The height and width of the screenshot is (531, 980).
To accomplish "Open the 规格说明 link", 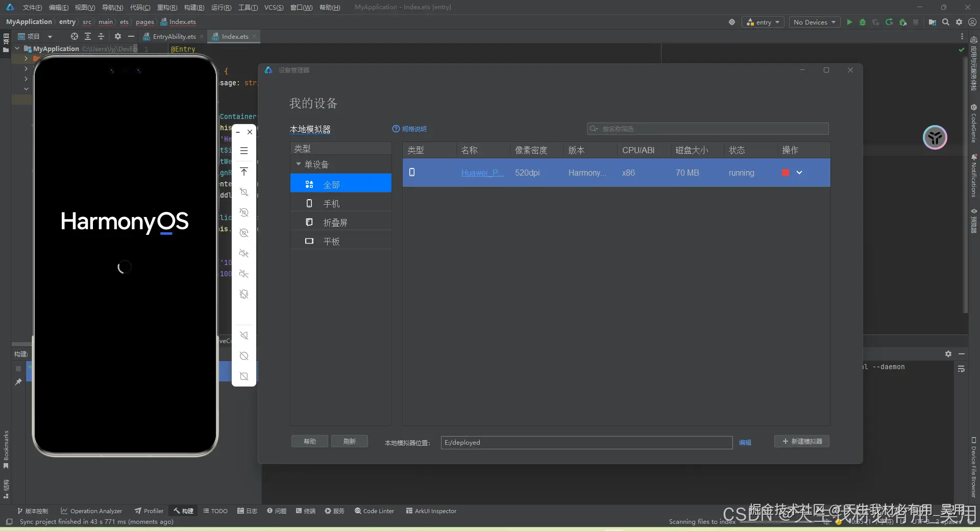I will 414,129.
